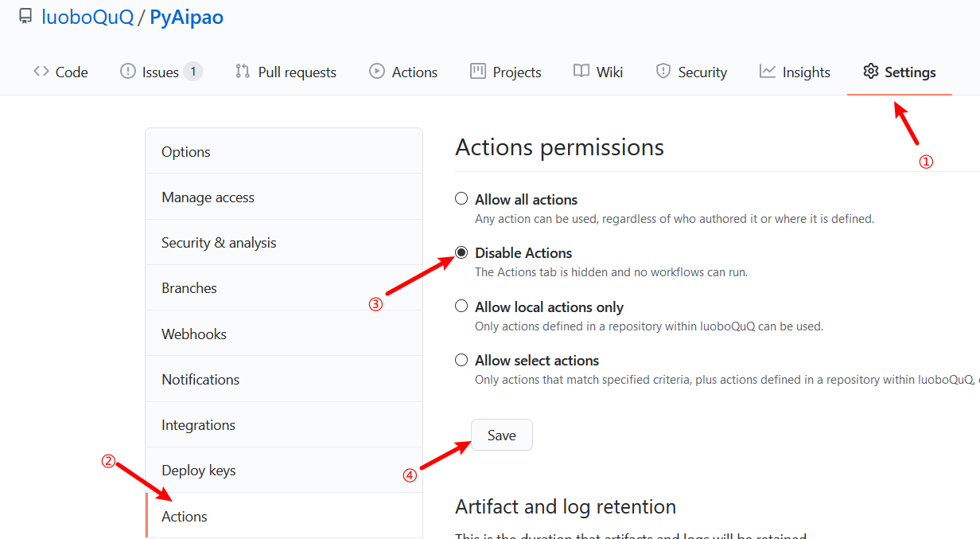
Task: Switch to the Pull requests tab
Action: coord(286,72)
